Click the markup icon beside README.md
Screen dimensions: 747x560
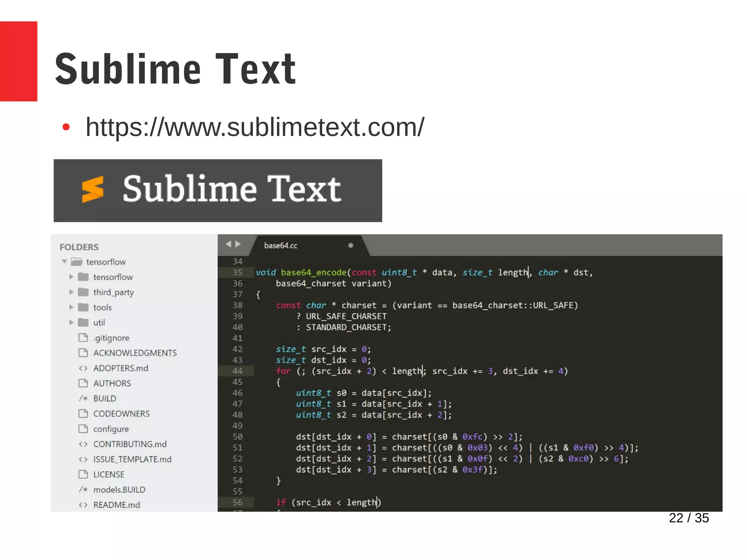point(83,505)
